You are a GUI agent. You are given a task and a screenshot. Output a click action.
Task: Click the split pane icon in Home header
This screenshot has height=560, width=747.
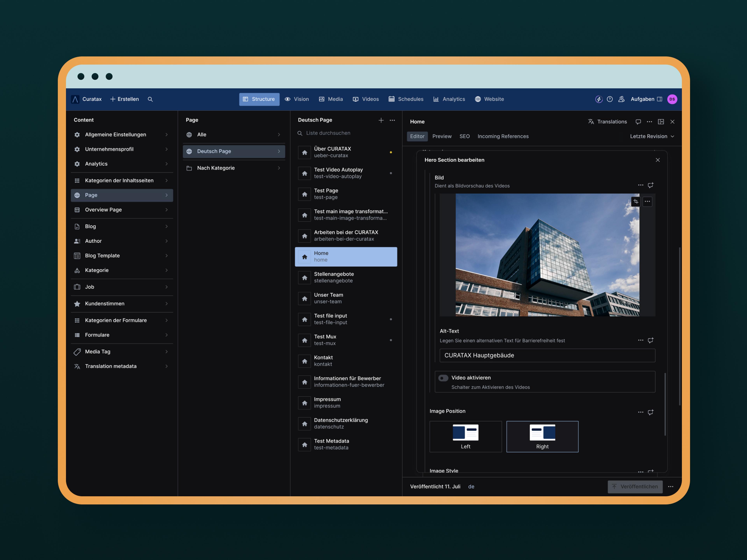[661, 122]
